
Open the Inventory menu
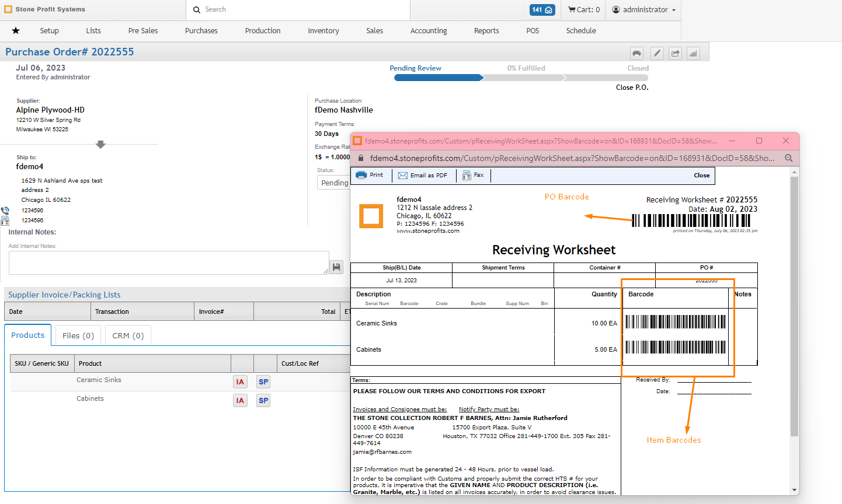pos(323,31)
